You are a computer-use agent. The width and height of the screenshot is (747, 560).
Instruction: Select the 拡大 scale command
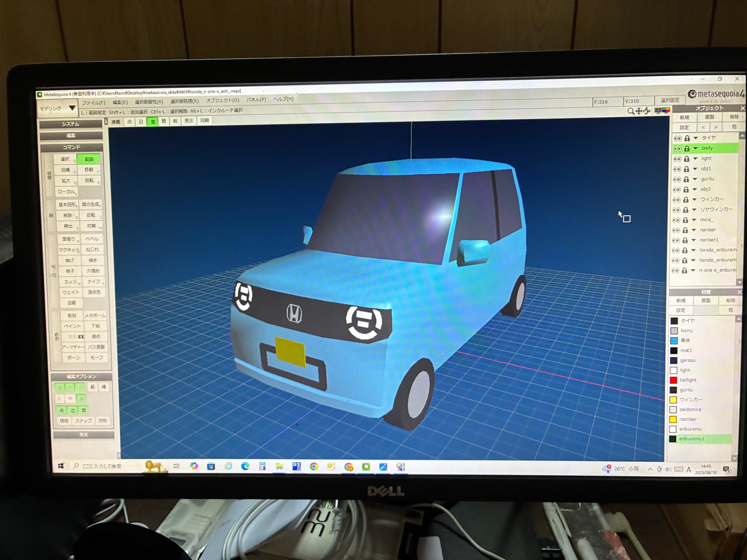[66, 181]
